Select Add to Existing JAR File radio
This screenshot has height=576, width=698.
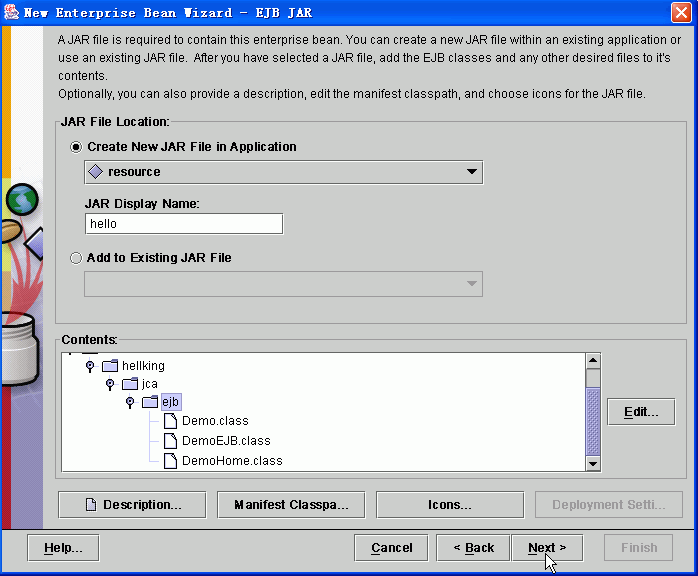76,258
